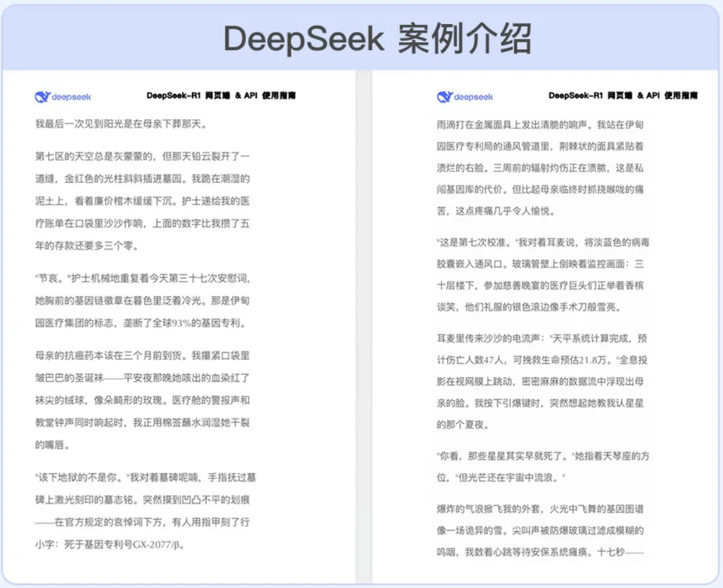Click the line starting ""你看，那些星星其实早就死了"
The image size is (723, 588).
[x=543, y=456]
